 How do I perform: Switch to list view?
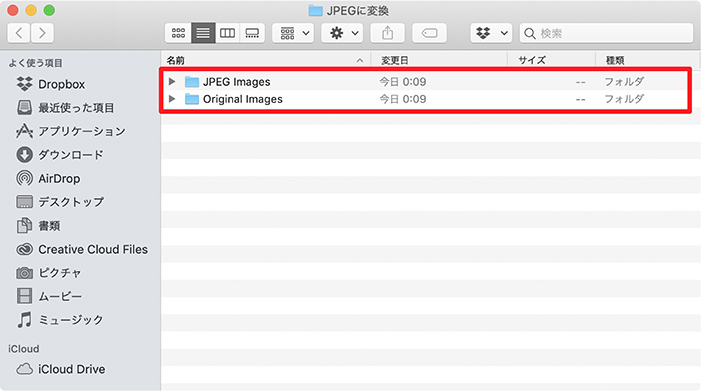click(203, 33)
